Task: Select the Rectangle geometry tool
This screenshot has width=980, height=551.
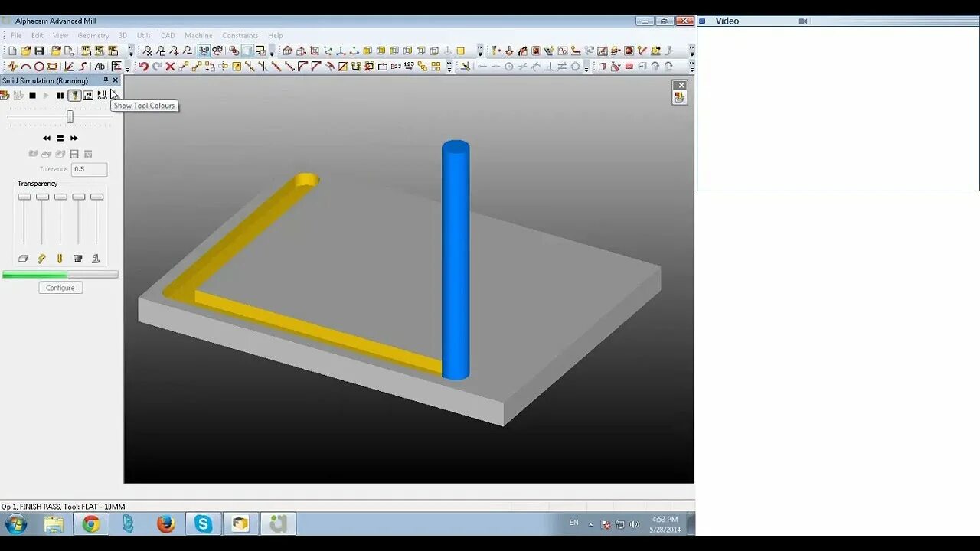Action: click(x=52, y=67)
